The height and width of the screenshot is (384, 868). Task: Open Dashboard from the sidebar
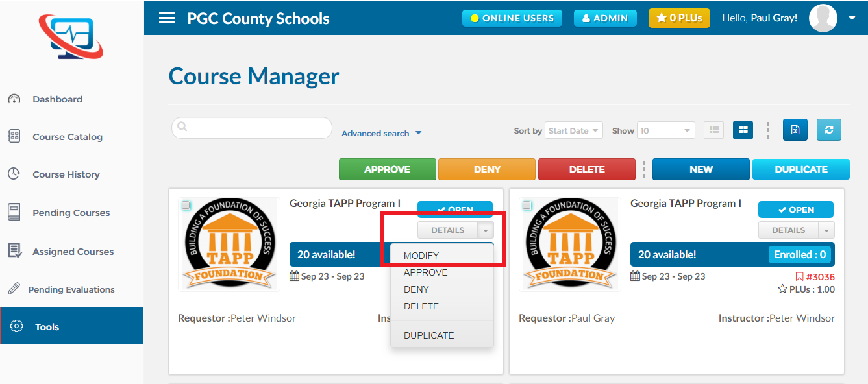pos(57,99)
